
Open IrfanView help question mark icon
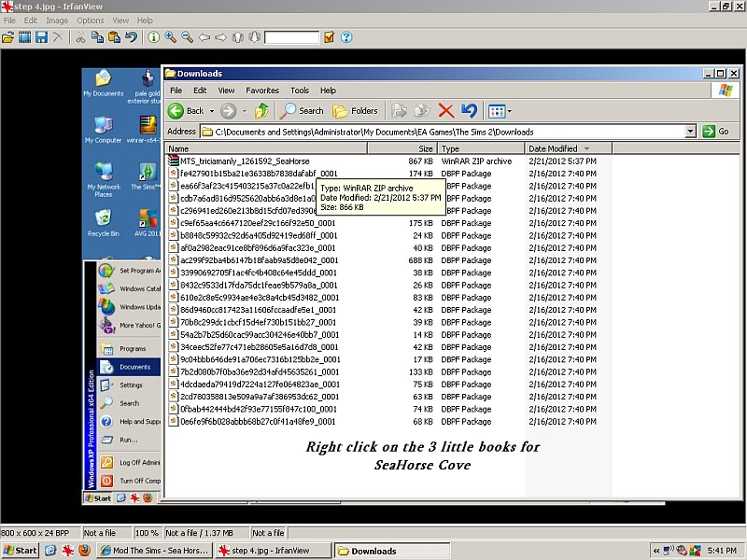[346, 37]
